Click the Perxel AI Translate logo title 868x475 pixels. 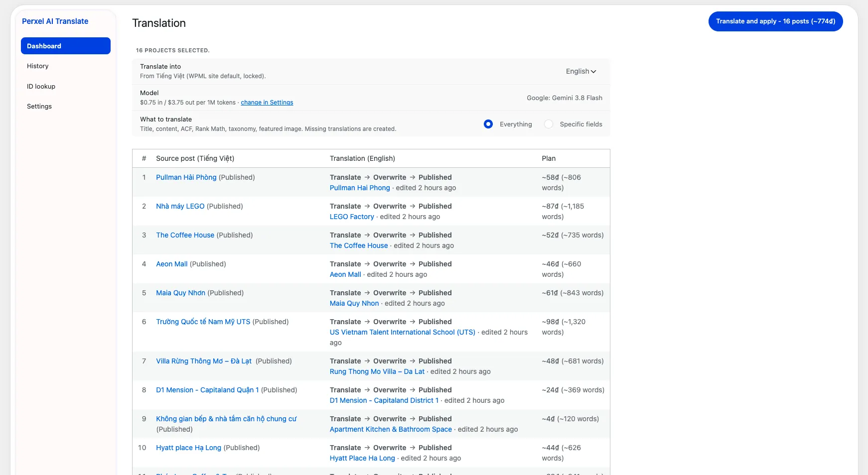(x=55, y=21)
